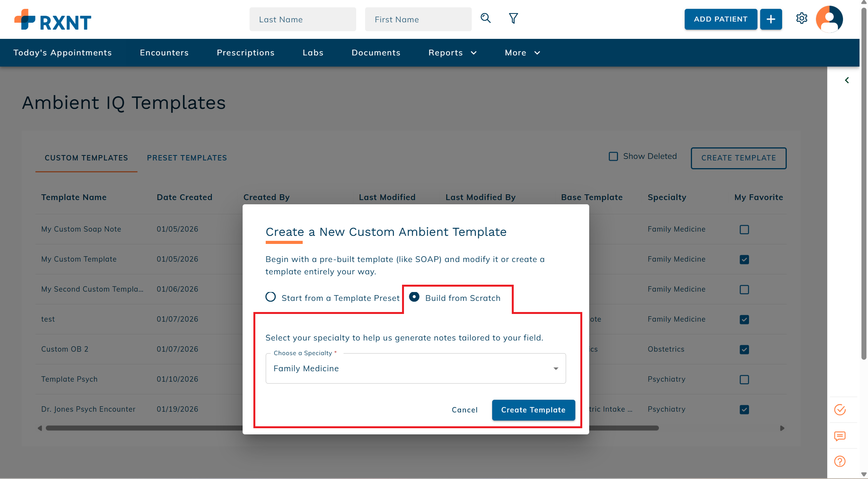Cancel the new template dialog
Screen dimensions: 868x479
coord(464,410)
